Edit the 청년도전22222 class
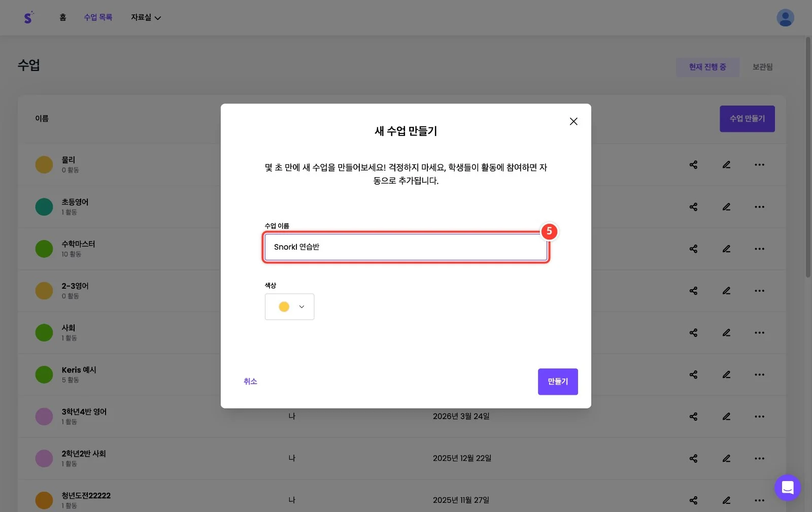812x512 pixels. pyautogui.click(x=726, y=500)
